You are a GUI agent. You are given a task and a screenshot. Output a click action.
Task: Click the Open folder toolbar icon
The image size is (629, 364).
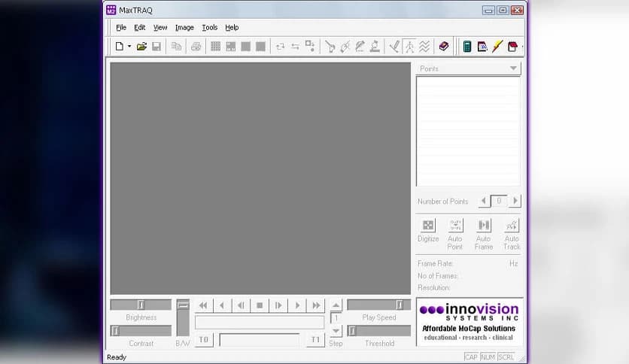click(x=141, y=47)
